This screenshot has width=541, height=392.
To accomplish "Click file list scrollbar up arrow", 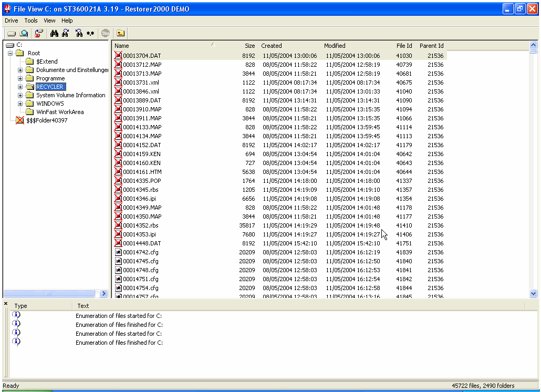I will click(x=534, y=45).
